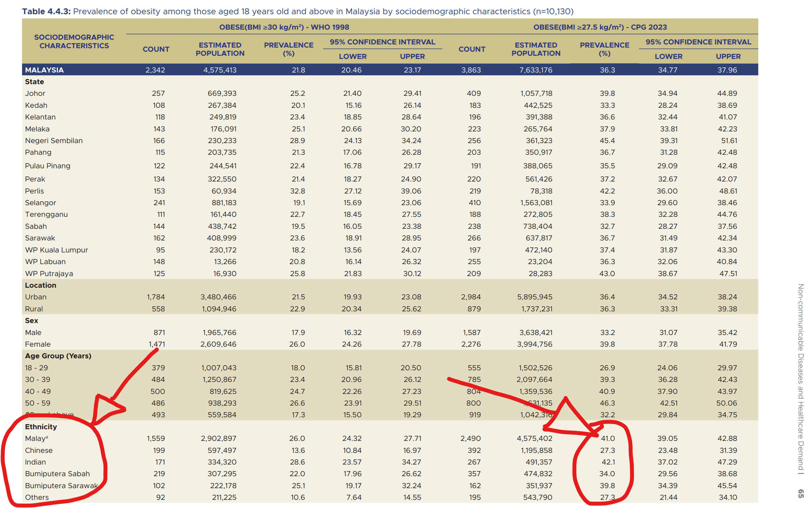812x508 pixels.
Task: Click Malaysia CPG estimated population 7,633,176
Action: click(x=536, y=70)
